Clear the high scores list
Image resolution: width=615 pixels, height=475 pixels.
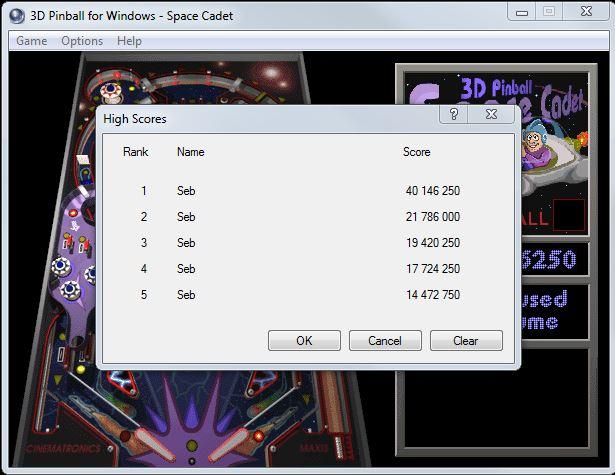pos(466,340)
